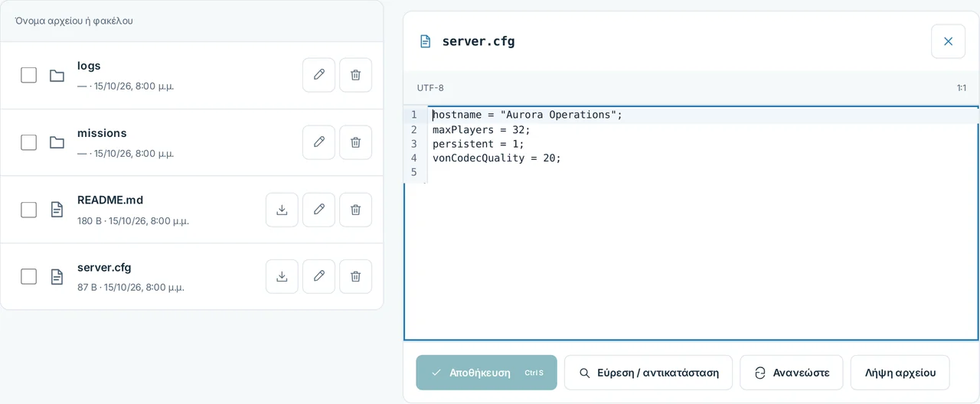Open the logs folder by its name

89,66
